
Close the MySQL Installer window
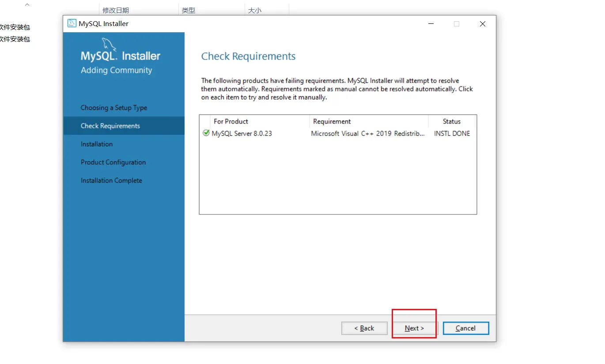(483, 24)
